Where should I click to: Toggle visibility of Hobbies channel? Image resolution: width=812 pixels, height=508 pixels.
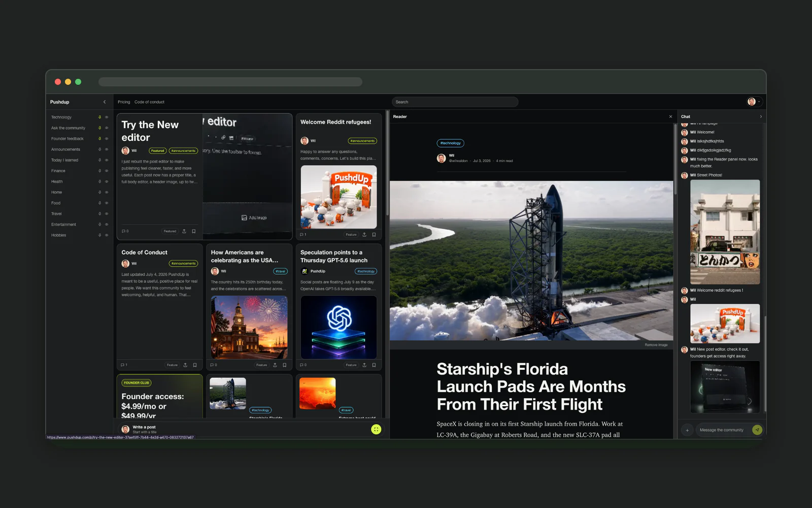107,235
